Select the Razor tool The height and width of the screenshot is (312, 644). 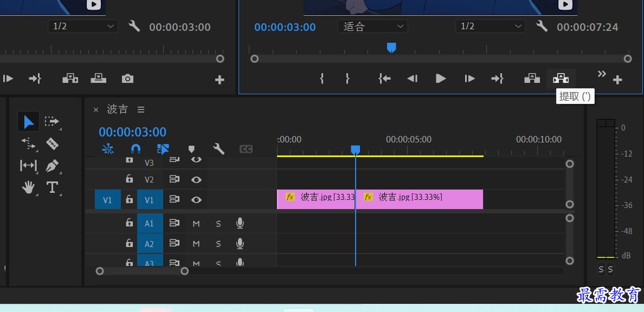(x=52, y=144)
